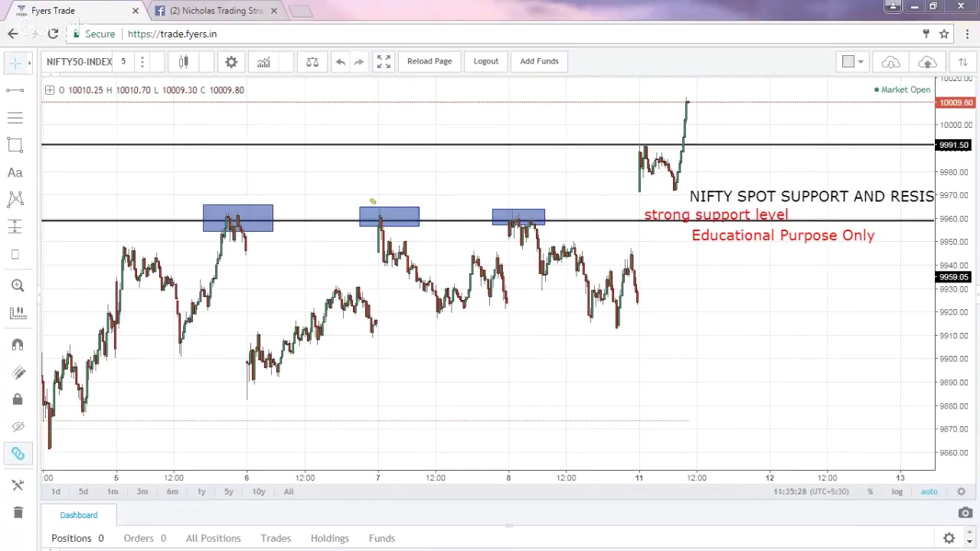Screen dimensions: 980x551
Task: Open the Holdings tab
Action: coord(330,538)
